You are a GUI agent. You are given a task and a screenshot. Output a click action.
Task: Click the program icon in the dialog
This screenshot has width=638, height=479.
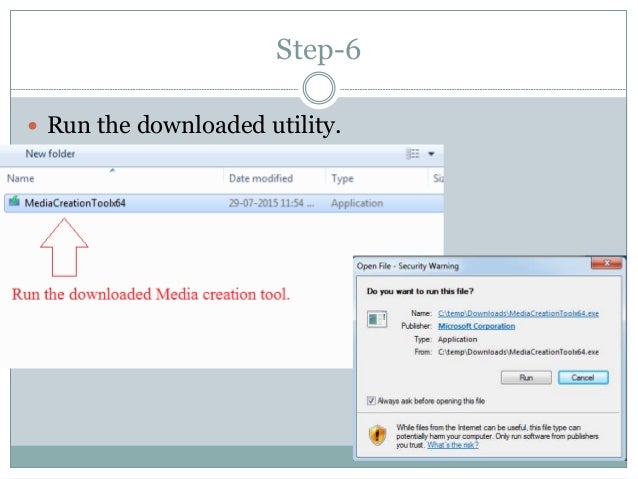[x=377, y=319]
